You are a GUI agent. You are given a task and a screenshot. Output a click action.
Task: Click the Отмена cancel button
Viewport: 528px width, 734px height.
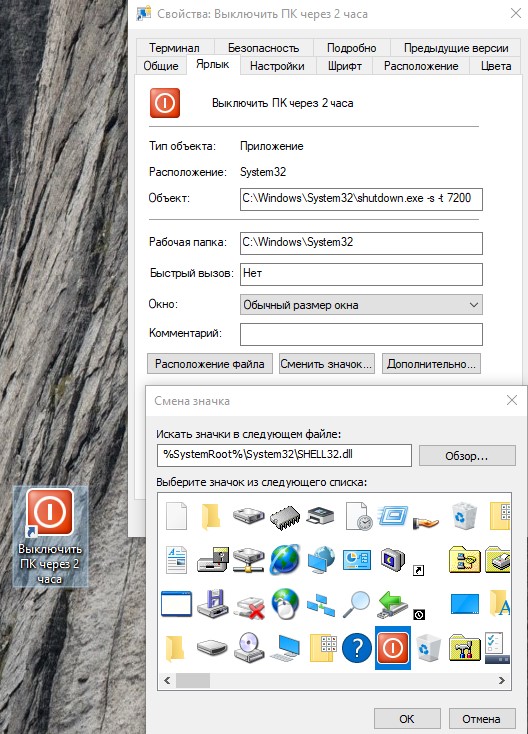pos(481,719)
